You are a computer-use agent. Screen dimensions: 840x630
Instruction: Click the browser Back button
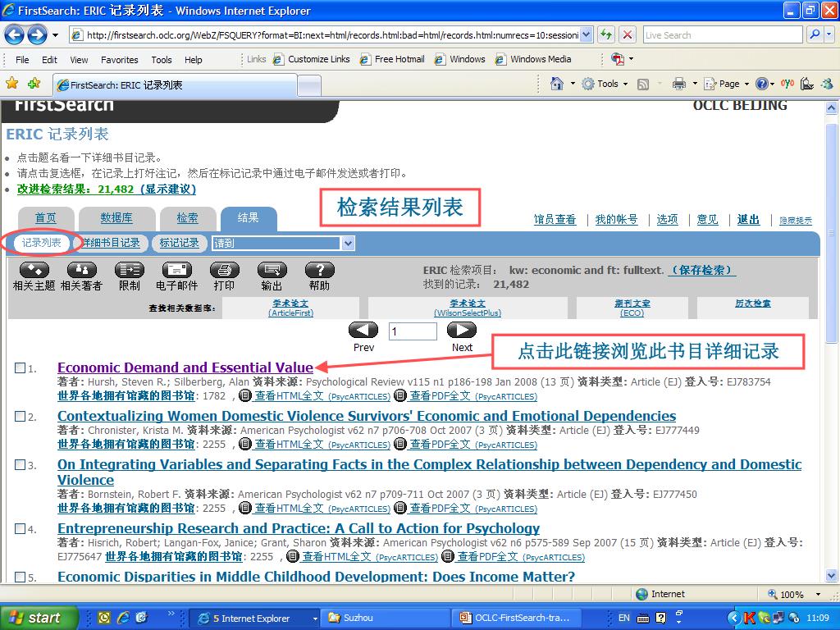pos(15,35)
